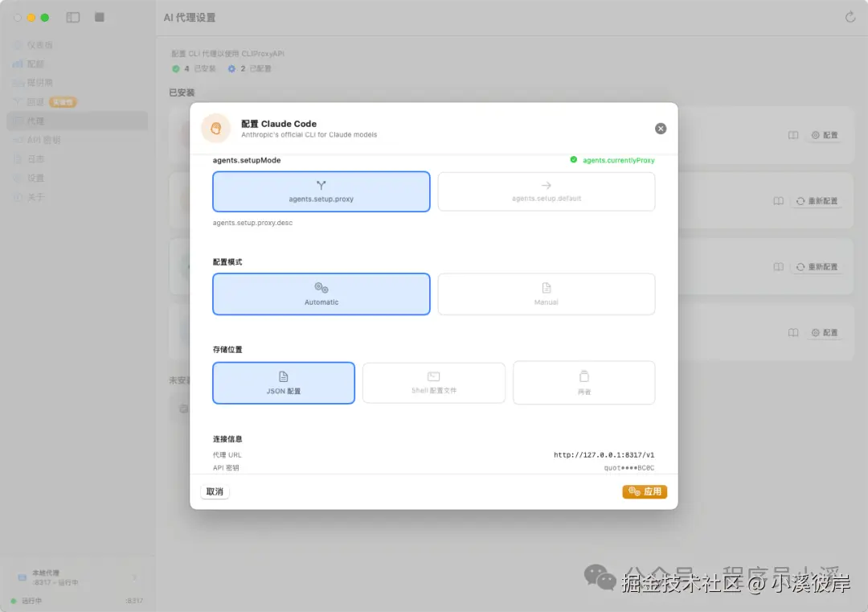Click the 应用 apply button
This screenshot has width=868, height=612.
tap(645, 492)
